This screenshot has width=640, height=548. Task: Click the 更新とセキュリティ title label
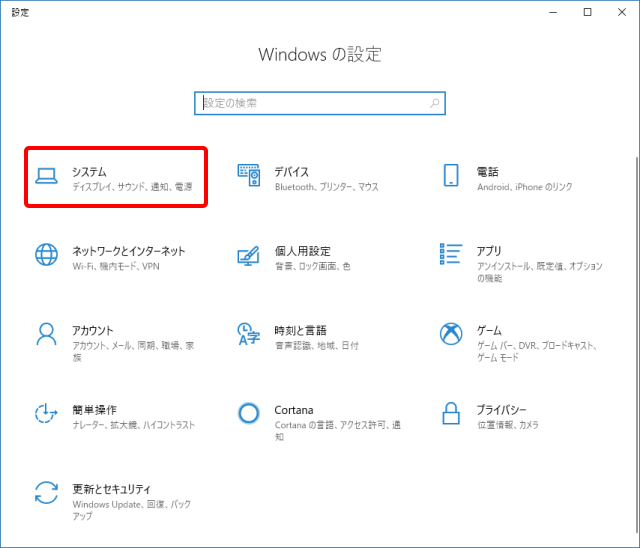pyautogui.click(x=111, y=489)
